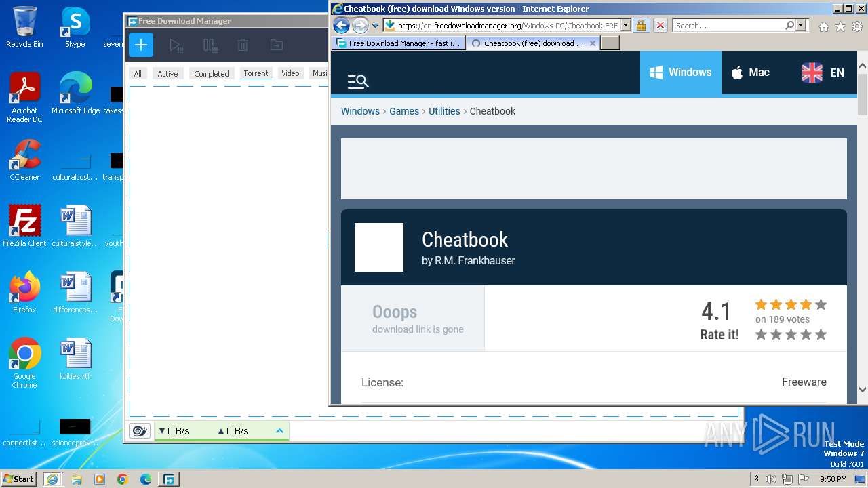This screenshot has height=488, width=868.
Task: Open the Microsoft Edge desktop shortcut
Action: (x=75, y=93)
